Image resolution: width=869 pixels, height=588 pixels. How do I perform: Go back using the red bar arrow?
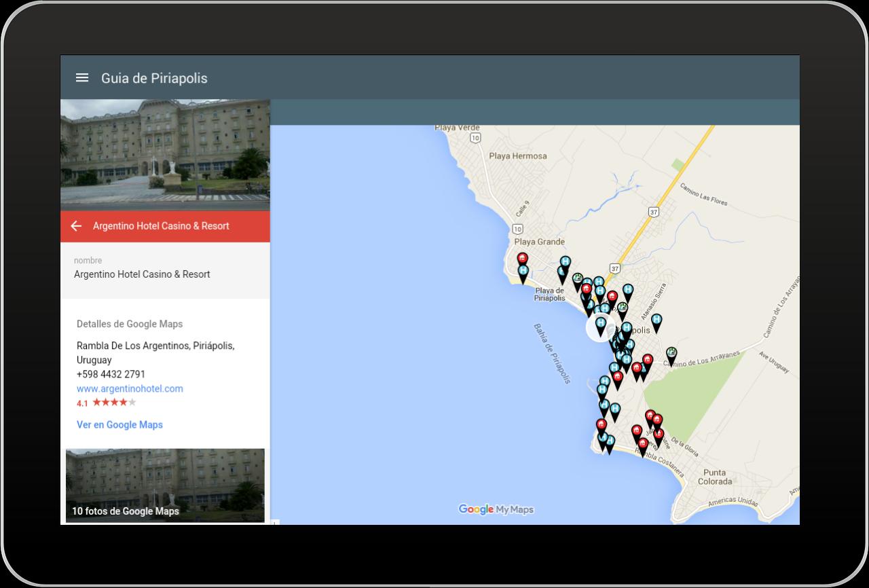coord(76,226)
